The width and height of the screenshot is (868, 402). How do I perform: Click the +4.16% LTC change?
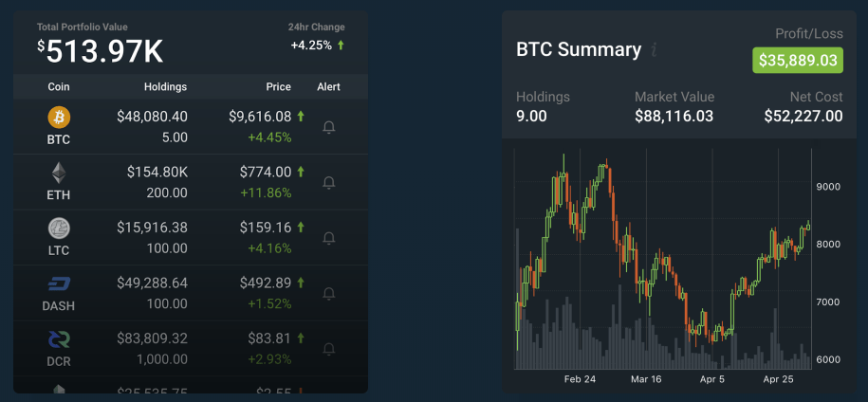point(269,248)
